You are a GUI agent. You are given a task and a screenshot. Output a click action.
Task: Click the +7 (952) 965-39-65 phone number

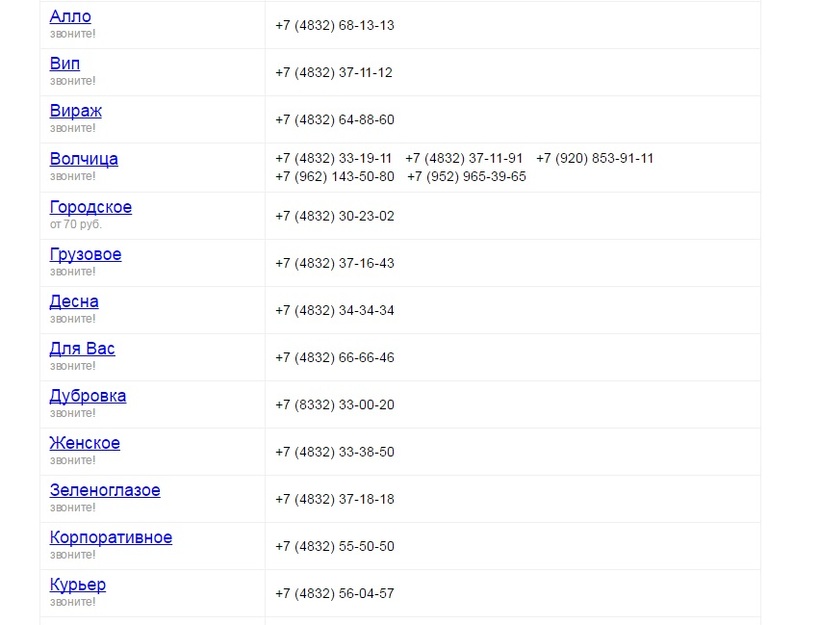coord(466,177)
